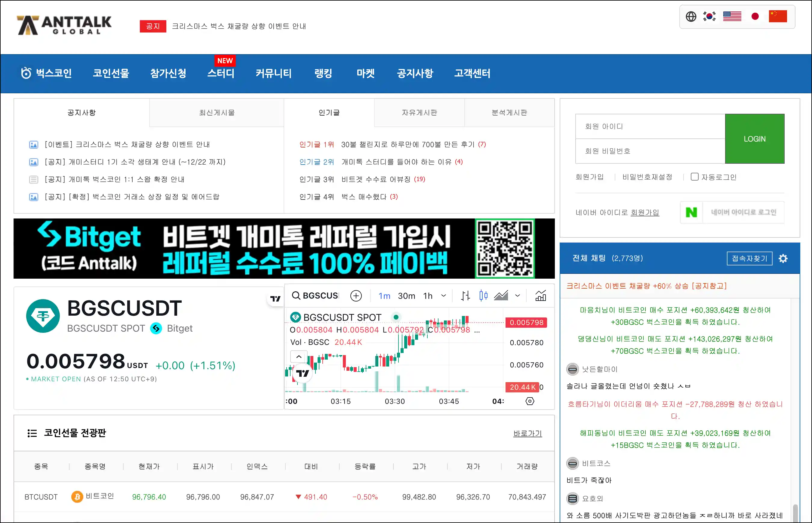The image size is (812, 523).
Task: Select the area chart style icon
Action: click(x=501, y=296)
